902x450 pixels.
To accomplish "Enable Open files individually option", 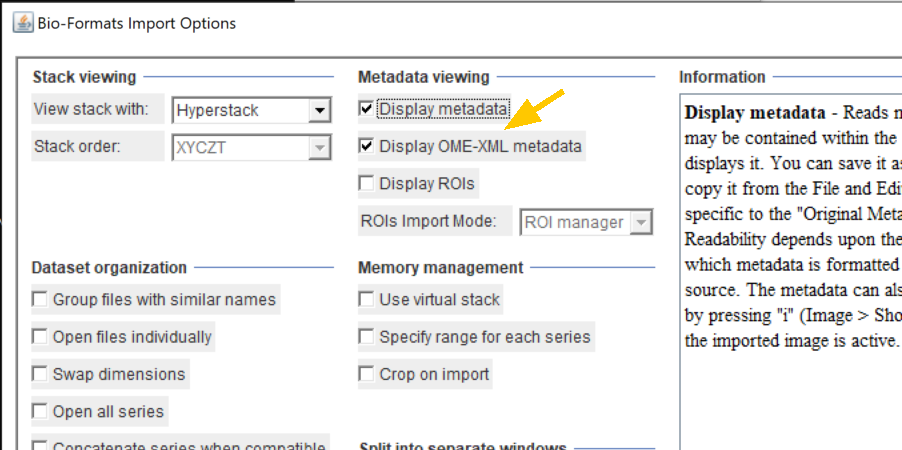I will [x=40, y=337].
